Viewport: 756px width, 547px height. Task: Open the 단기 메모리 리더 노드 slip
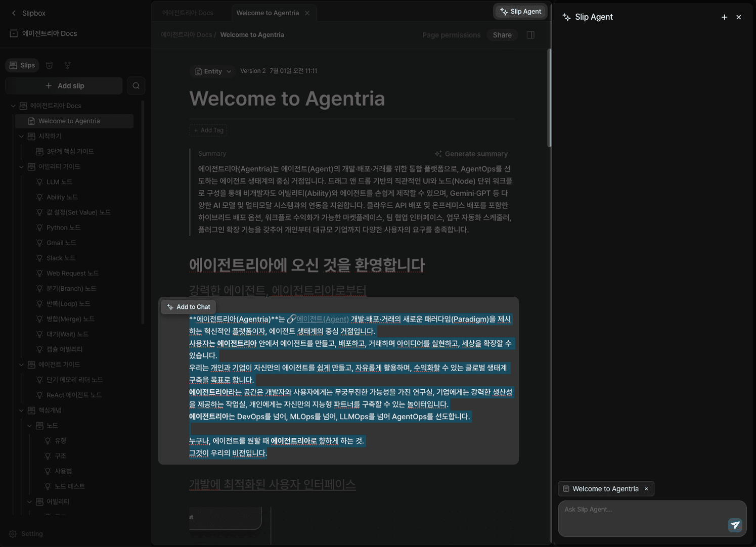(74, 380)
